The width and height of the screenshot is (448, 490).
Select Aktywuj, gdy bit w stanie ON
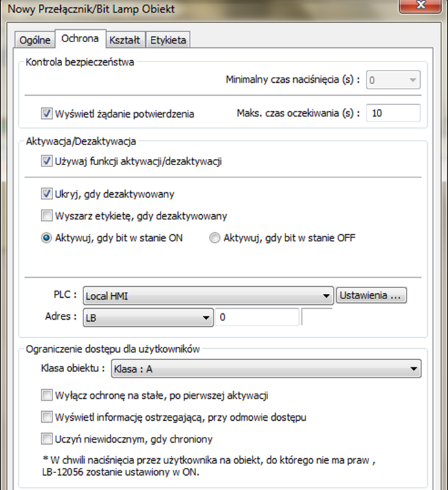coord(46,238)
